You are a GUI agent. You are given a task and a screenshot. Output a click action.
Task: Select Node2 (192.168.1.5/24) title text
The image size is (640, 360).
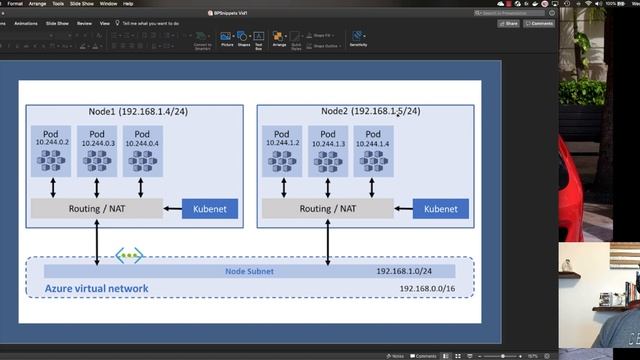(x=370, y=111)
